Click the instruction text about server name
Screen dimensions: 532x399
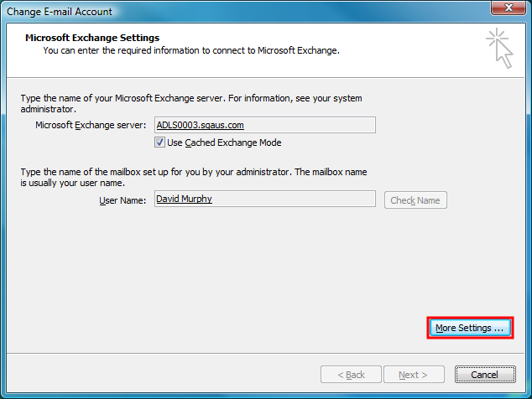190,103
